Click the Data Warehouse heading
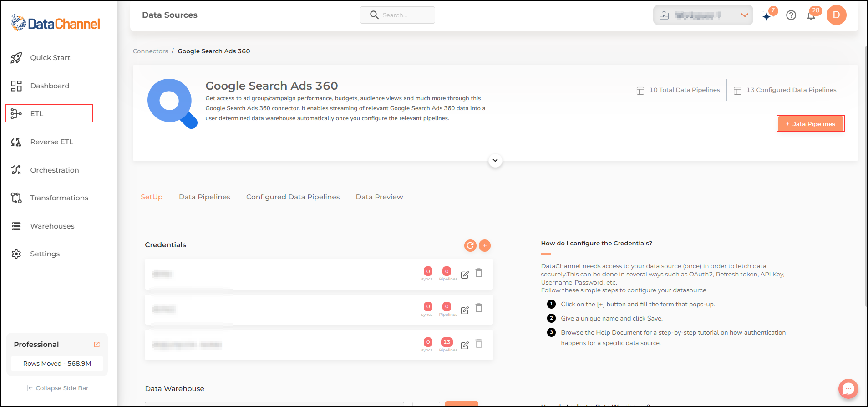Image resolution: width=868 pixels, height=407 pixels. (x=174, y=389)
